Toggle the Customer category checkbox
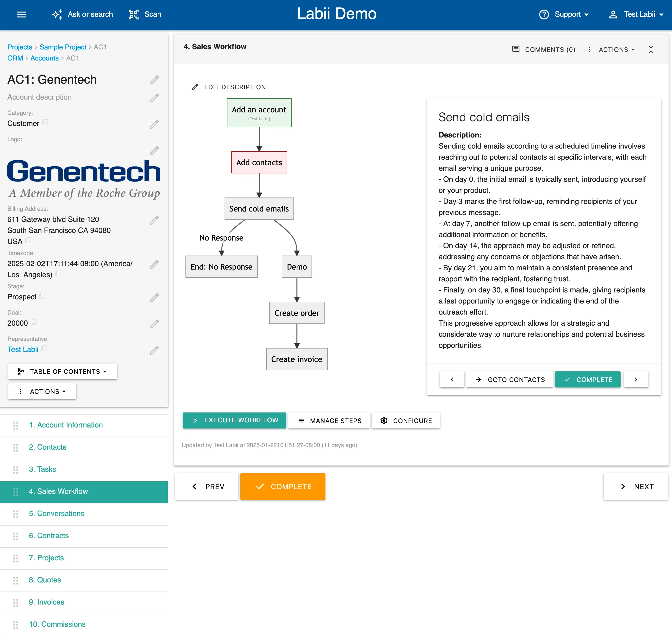The height and width of the screenshot is (638, 672). [x=47, y=122]
